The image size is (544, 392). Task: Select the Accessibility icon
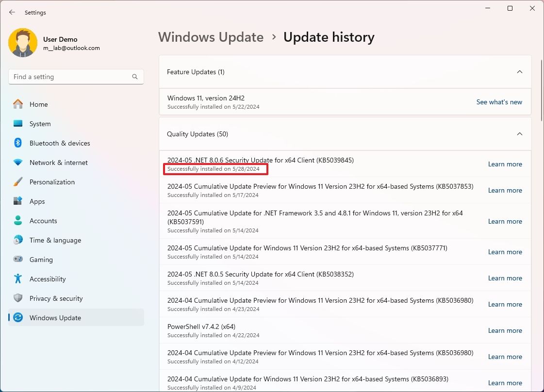tap(17, 279)
